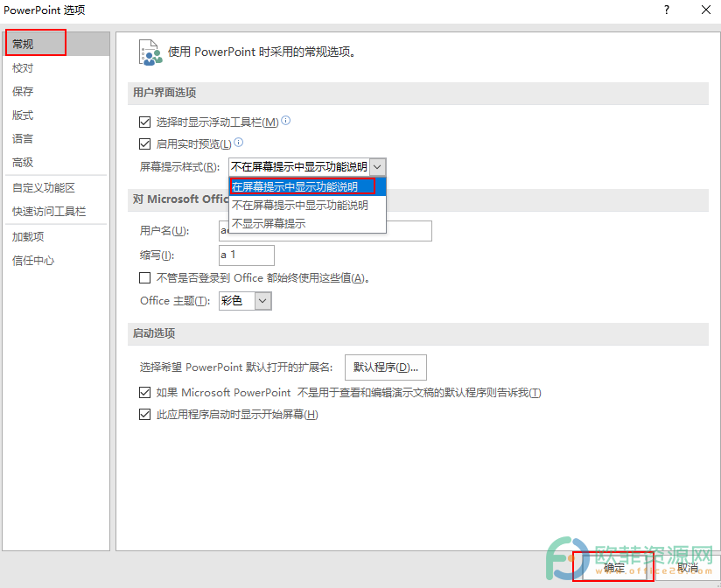The image size is (721, 588).
Task: Choose 不在屏幕提示中显示功能说明 from list
Action: click(307, 205)
